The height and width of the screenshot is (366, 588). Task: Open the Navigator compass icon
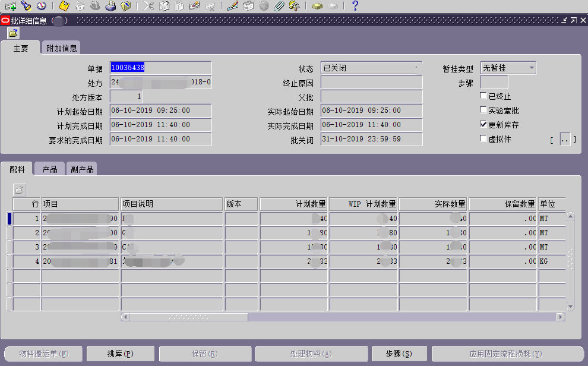tap(41, 7)
